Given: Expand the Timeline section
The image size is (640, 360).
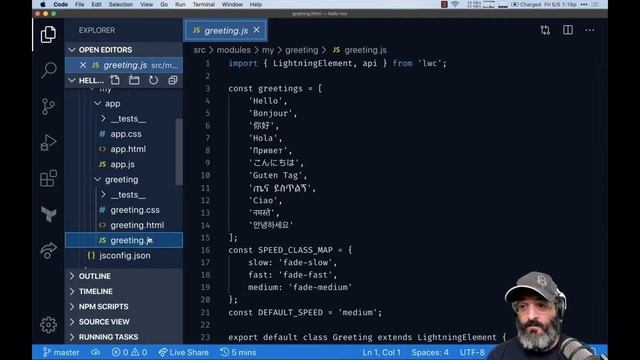Looking at the screenshot, I should [x=124, y=291].
